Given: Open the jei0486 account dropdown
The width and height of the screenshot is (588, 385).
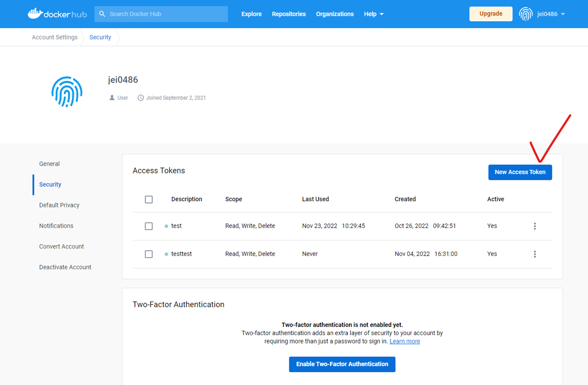Looking at the screenshot, I should (x=551, y=14).
